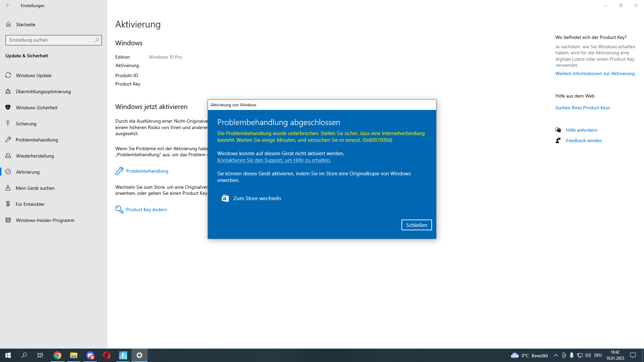Viewport: 644px width, 362px height.
Task: Click the wrench icon next to Problembehandlung link
Action: click(119, 171)
